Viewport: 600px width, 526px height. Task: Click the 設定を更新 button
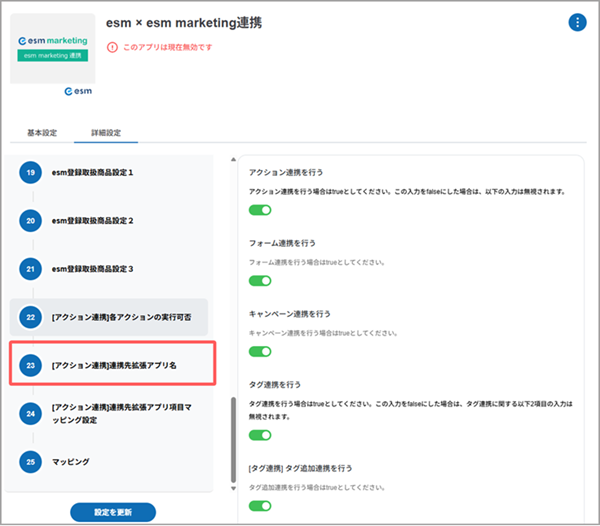pyautogui.click(x=113, y=512)
